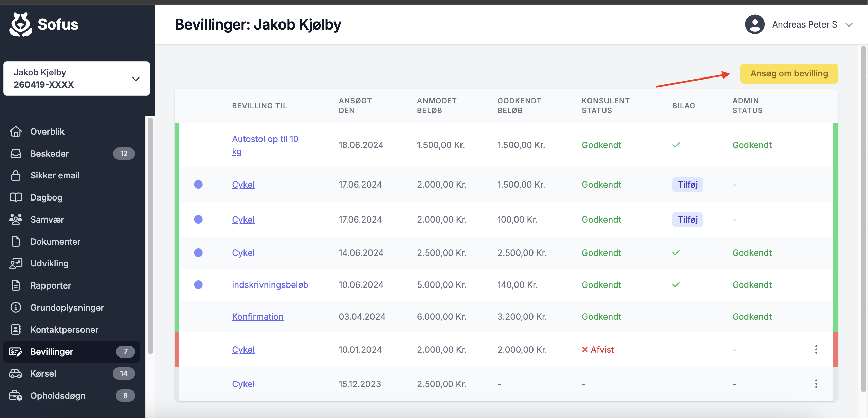Click Tilføj for the 1.500,00 Kr. Cykel row
The height and width of the screenshot is (418, 868).
(x=687, y=185)
